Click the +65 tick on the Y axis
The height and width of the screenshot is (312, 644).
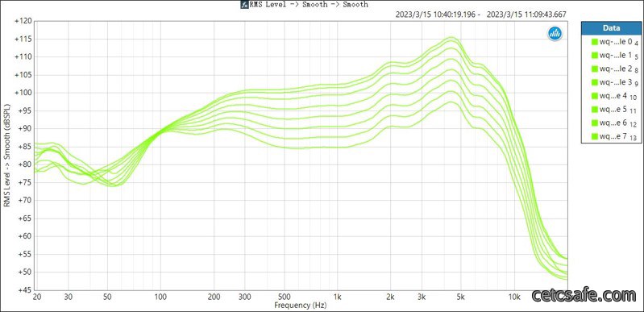pyautogui.click(x=24, y=218)
